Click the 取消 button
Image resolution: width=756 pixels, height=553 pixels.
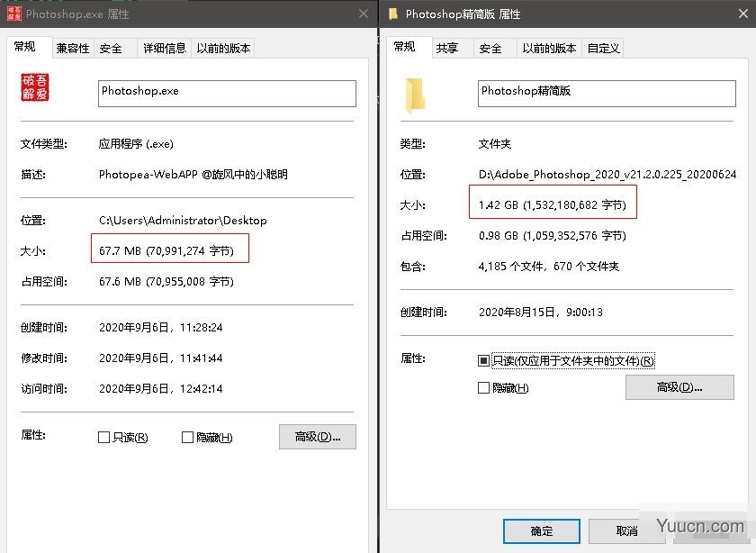click(x=626, y=531)
